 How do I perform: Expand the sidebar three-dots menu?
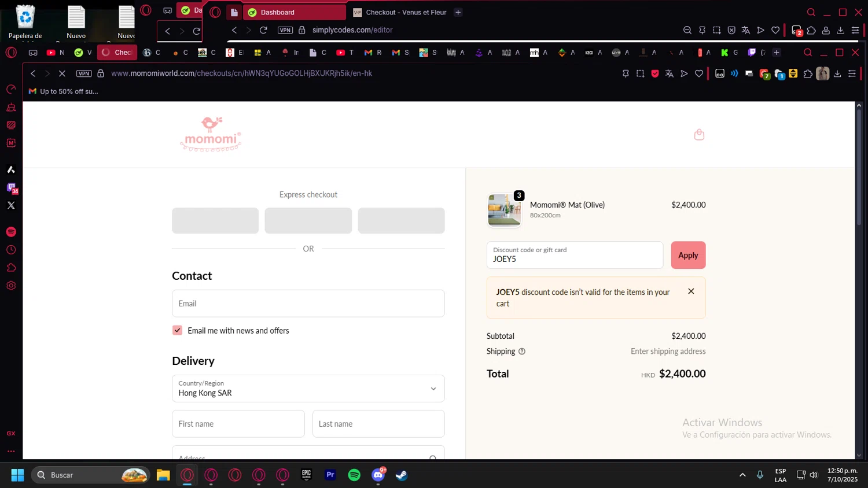point(11,451)
